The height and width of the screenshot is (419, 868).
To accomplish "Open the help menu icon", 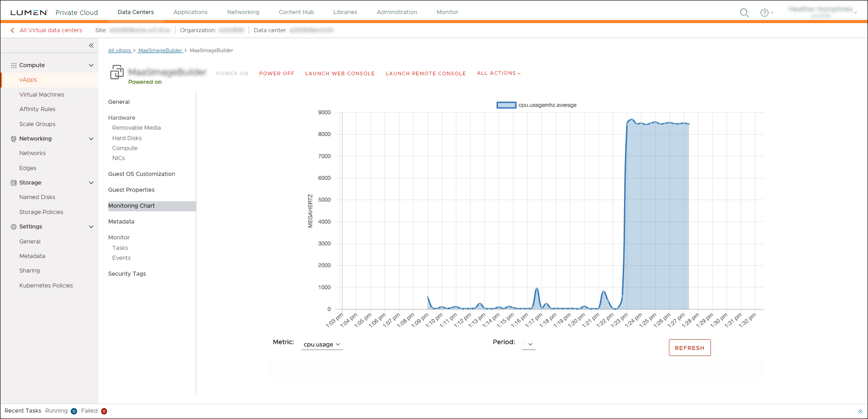I will (765, 13).
